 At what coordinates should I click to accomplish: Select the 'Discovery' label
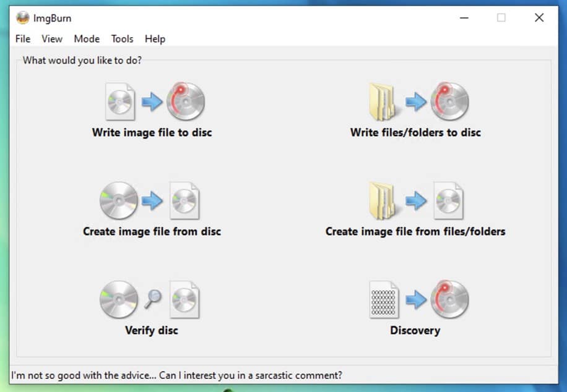point(415,331)
